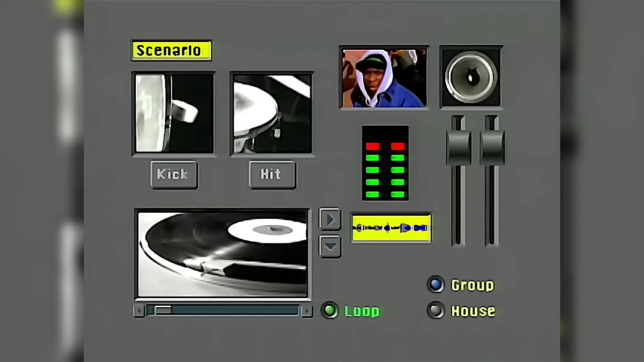Click the scrollbar left arrow under turntable
The width and height of the screenshot is (644, 362).
[139, 311]
